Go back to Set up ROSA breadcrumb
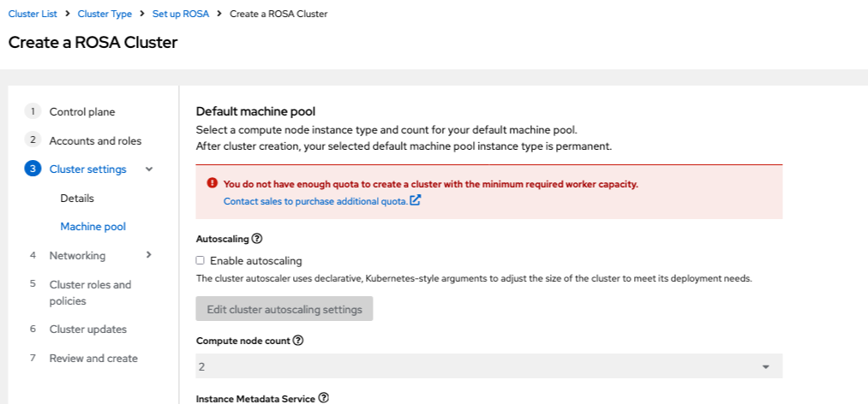 pyautogui.click(x=181, y=14)
